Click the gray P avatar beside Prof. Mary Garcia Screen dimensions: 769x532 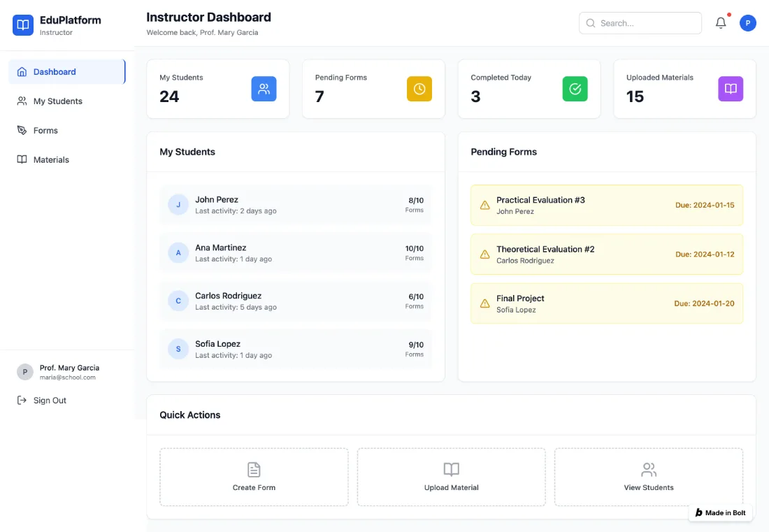point(25,372)
